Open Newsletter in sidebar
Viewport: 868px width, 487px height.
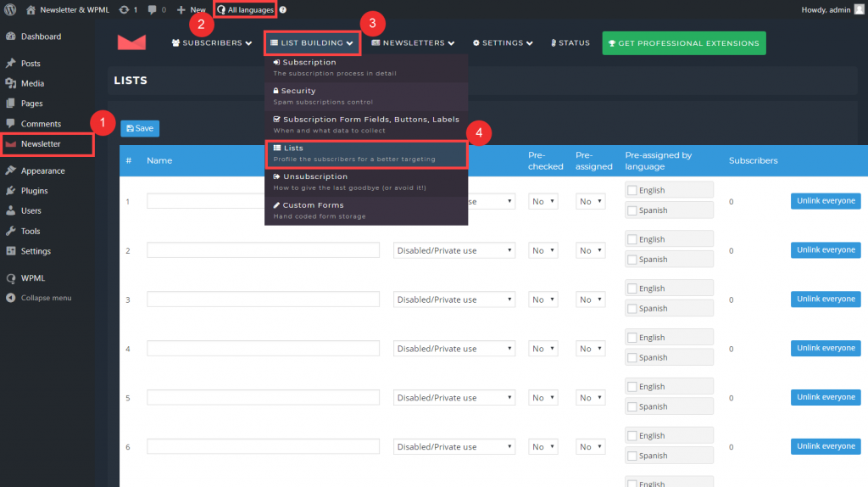pyautogui.click(x=47, y=144)
